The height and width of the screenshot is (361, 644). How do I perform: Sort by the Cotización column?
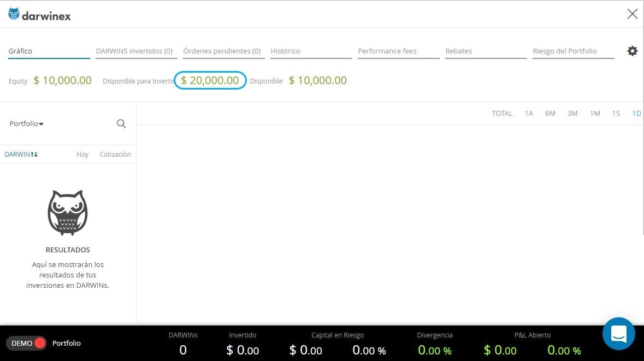pos(115,155)
